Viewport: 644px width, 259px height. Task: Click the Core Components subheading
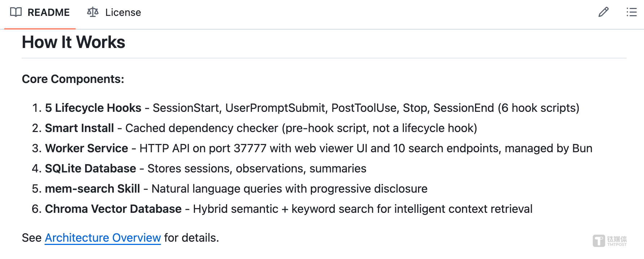(x=73, y=79)
